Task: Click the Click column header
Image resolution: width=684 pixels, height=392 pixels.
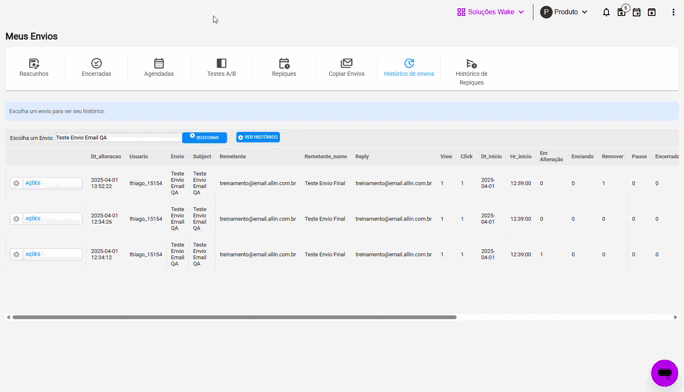Action: point(466,156)
